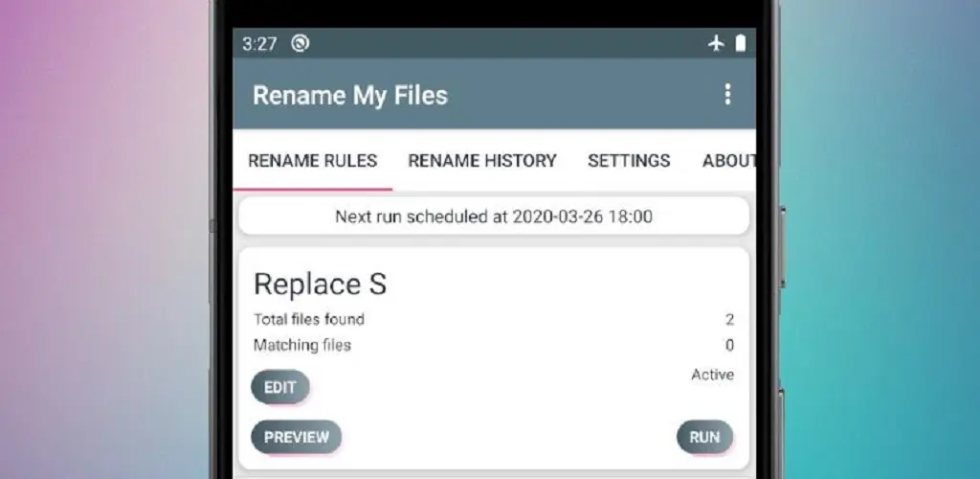Click the circular icon beside 3:27
Screen dimensions: 980x479
click(300, 43)
